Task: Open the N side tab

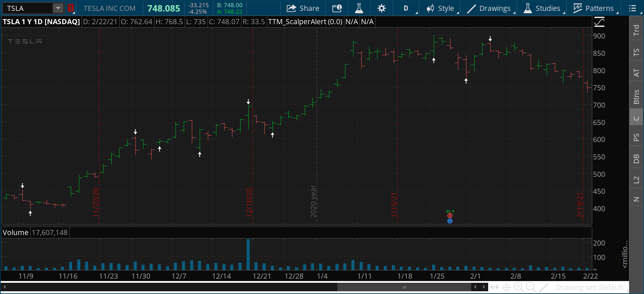Action: 636,199
